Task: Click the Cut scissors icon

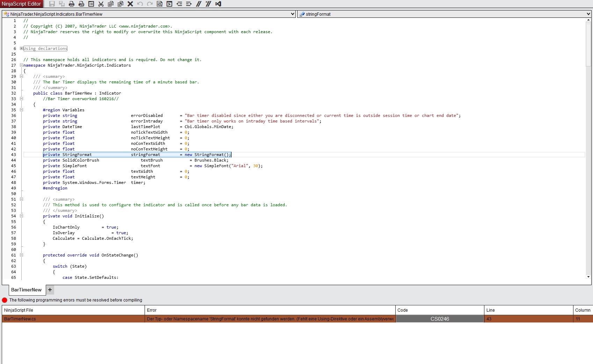Action: pyautogui.click(x=101, y=4)
